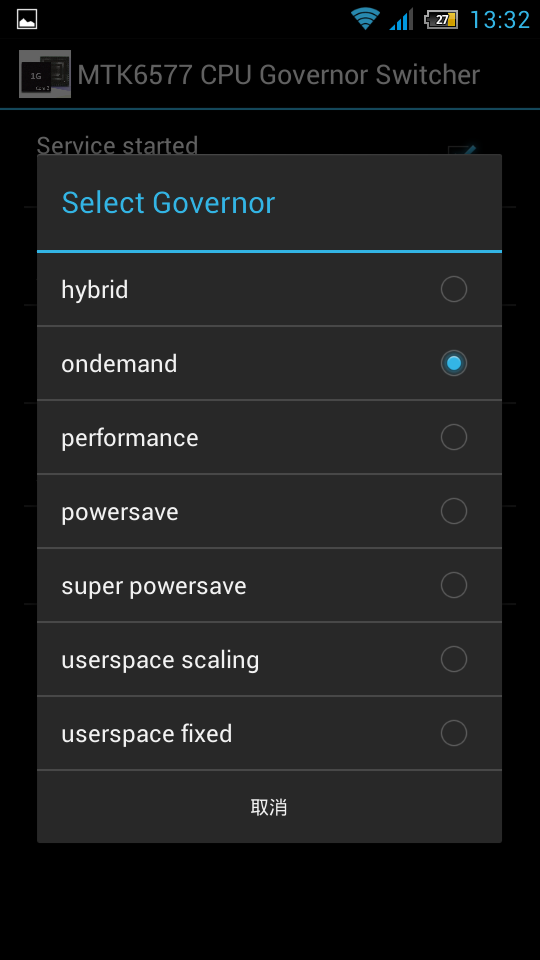Viewport: 540px width, 960px height.
Task: Tap the 取消 cancel button
Action: click(269, 807)
